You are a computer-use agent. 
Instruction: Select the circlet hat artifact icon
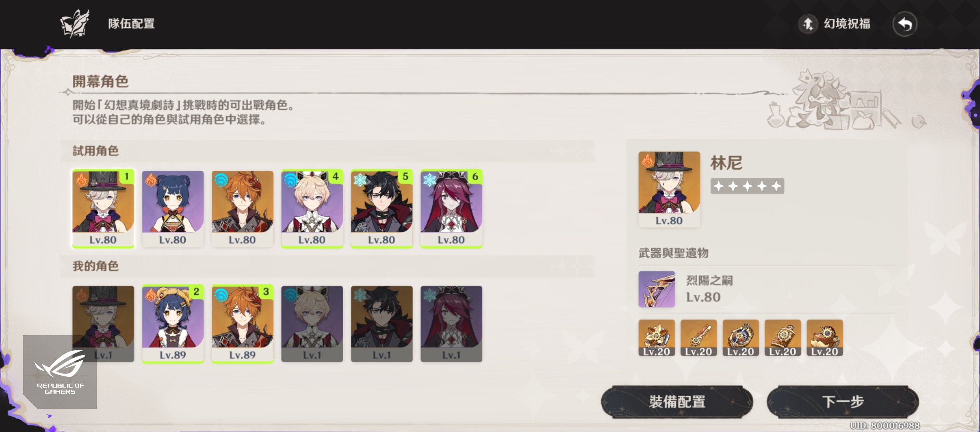(x=825, y=338)
